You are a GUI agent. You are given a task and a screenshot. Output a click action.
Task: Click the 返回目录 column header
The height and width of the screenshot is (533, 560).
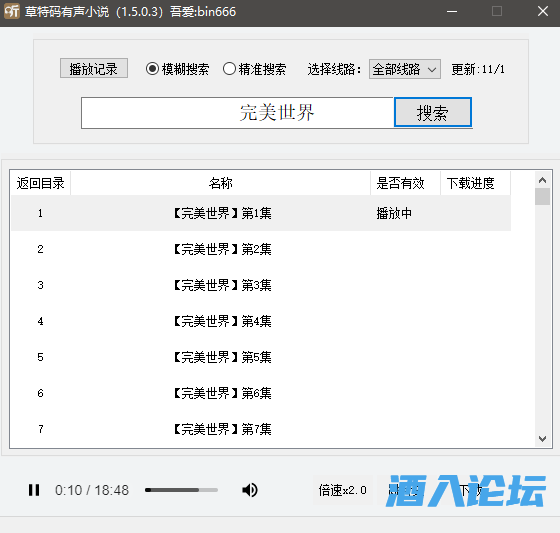[x=40, y=183]
